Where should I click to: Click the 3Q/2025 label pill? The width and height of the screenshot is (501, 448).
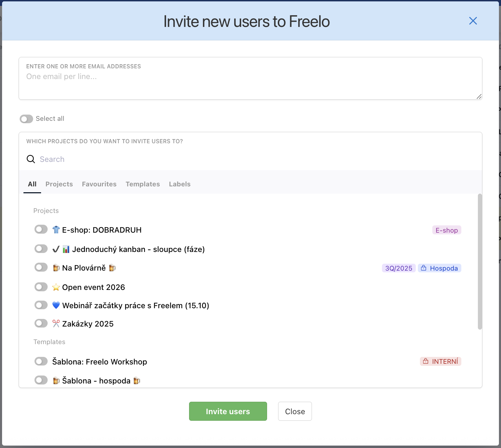tap(398, 268)
